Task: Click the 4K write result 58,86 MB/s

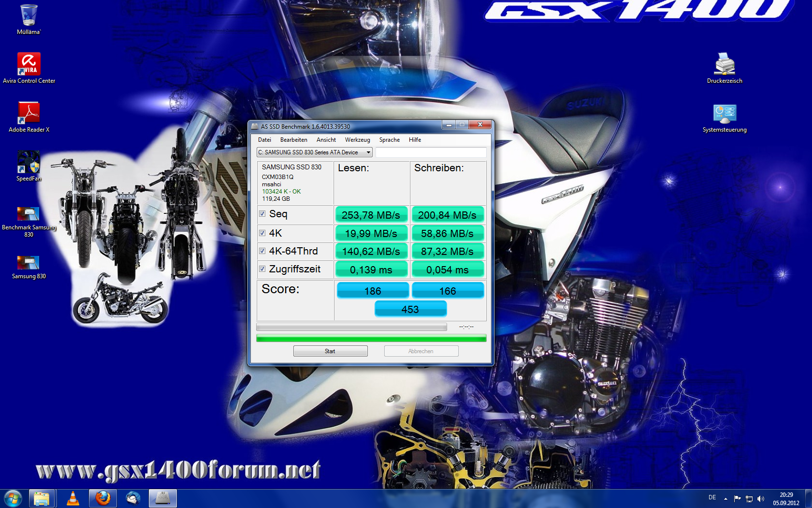Action: pos(448,233)
